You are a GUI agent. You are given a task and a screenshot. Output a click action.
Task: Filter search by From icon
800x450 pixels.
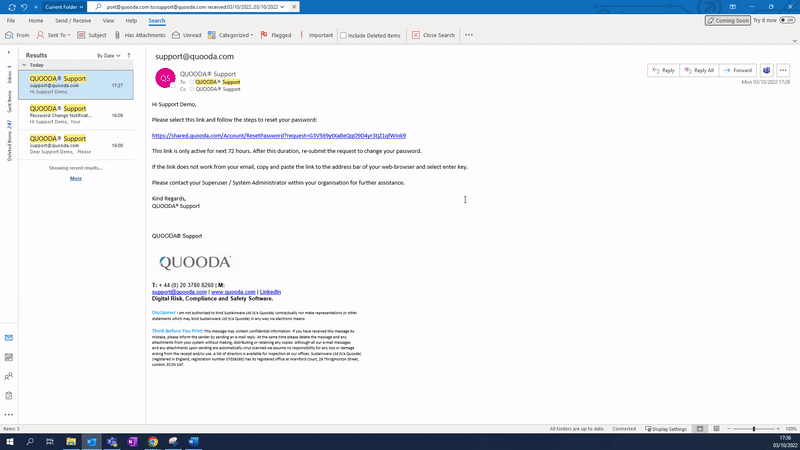9,35
